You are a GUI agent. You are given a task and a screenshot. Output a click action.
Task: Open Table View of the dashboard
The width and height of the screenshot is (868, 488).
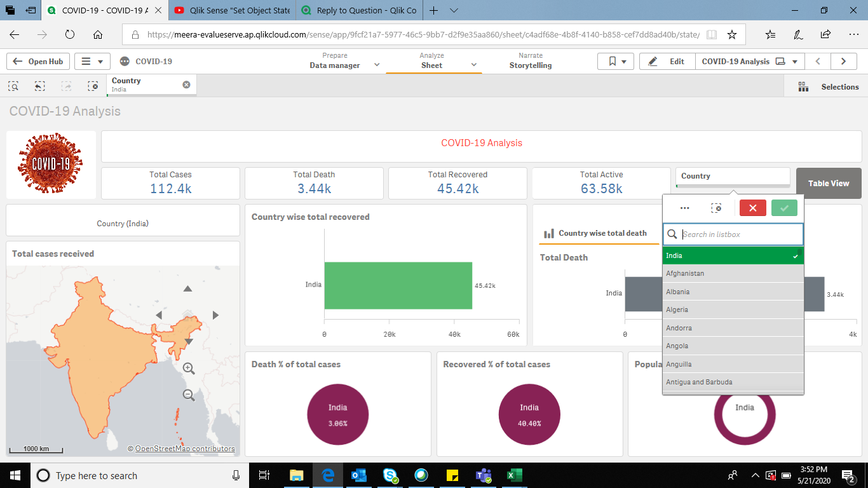tap(828, 183)
